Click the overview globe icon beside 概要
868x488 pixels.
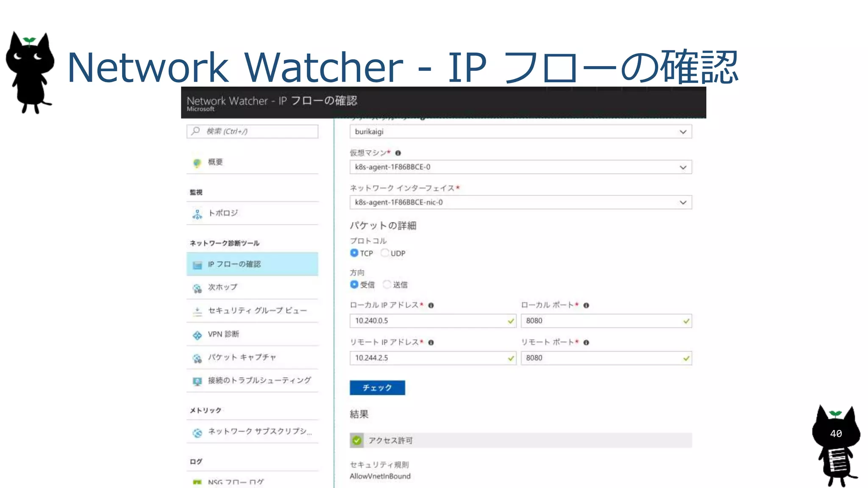(197, 163)
